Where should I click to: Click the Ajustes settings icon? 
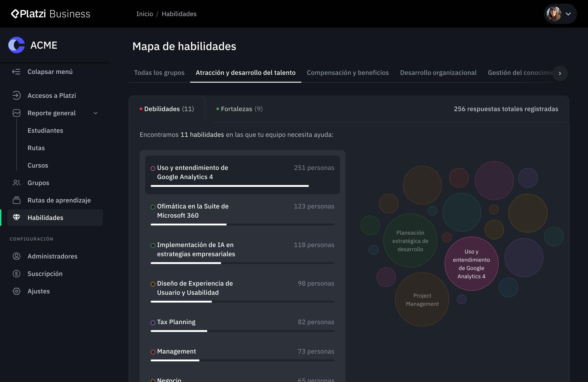[x=16, y=291]
